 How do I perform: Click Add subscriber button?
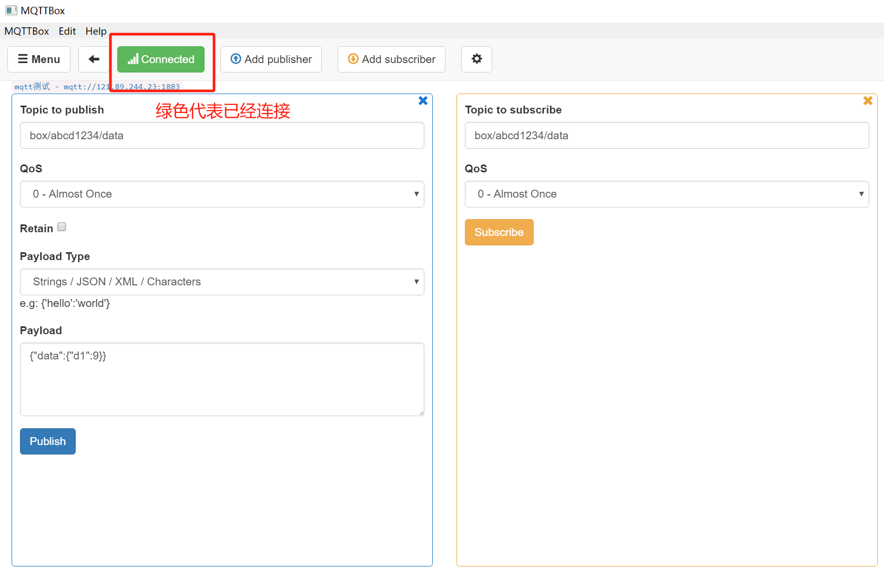coord(391,59)
